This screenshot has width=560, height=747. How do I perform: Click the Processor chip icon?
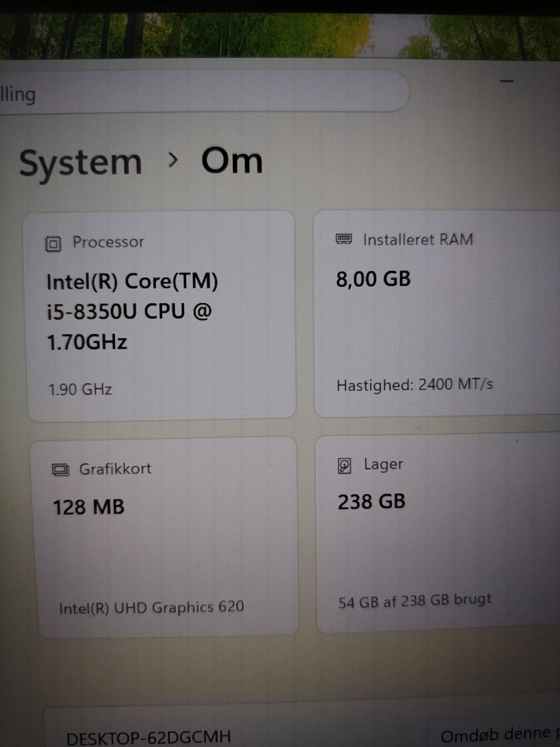point(53,243)
